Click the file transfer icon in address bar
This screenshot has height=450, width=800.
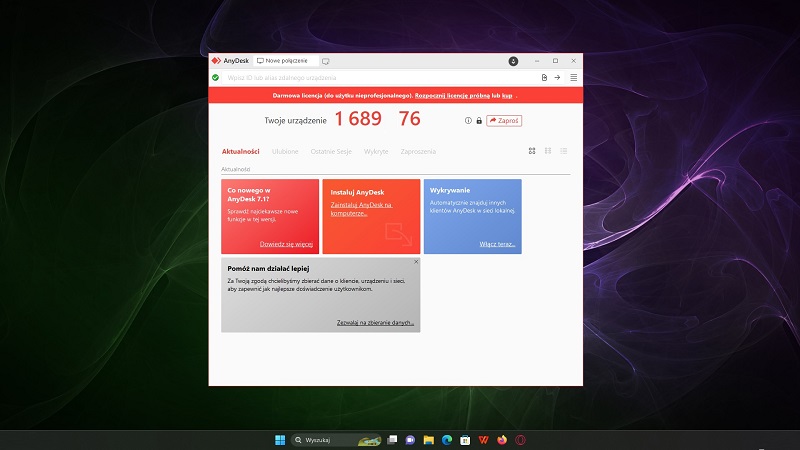point(544,78)
